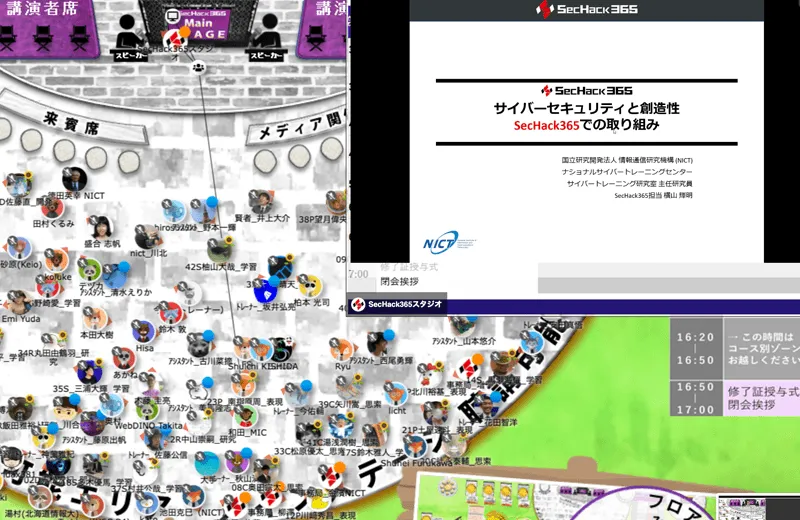Viewport: 800px width, 520px height.
Task: Click the 賢者_井上大介 avatar
Action: [x=261, y=202]
